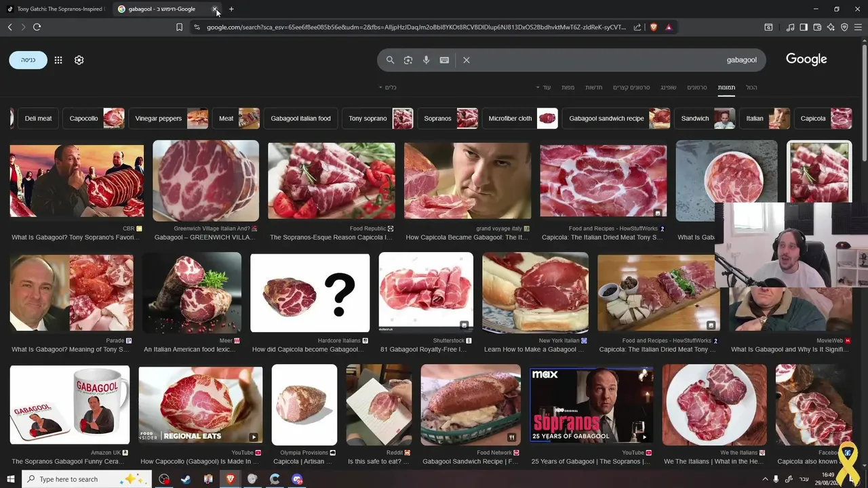Open Brave Rewards triangle icon
Image resolution: width=868 pixels, height=488 pixels.
click(669, 27)
